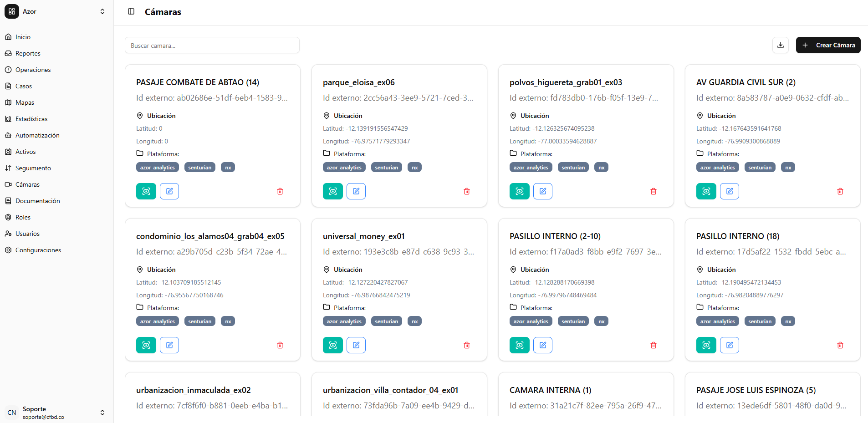View camera polvos_higuereta_grab01_ex03
868x423 pixels.
point(520,191)
